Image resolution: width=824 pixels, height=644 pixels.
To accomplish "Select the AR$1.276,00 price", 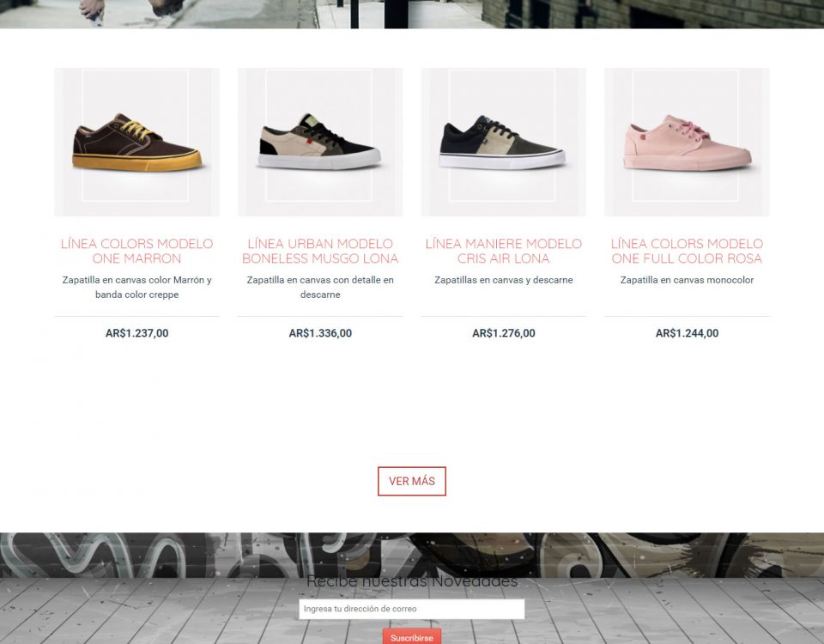I will [x=504, y=333].
